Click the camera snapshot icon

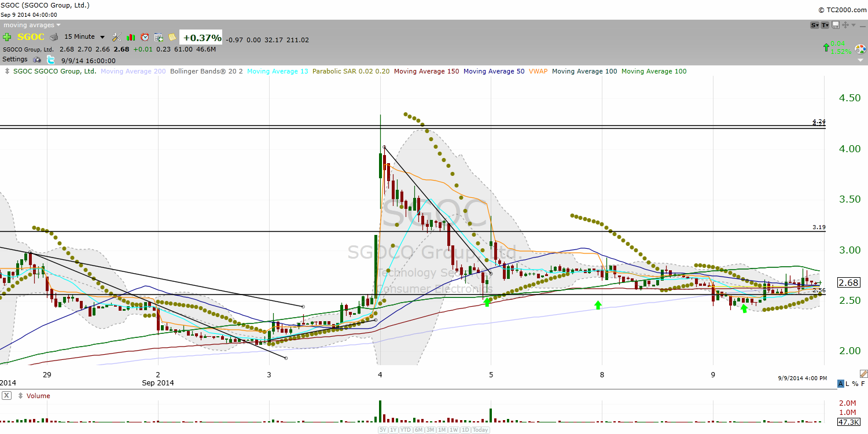tap(37, 60)
